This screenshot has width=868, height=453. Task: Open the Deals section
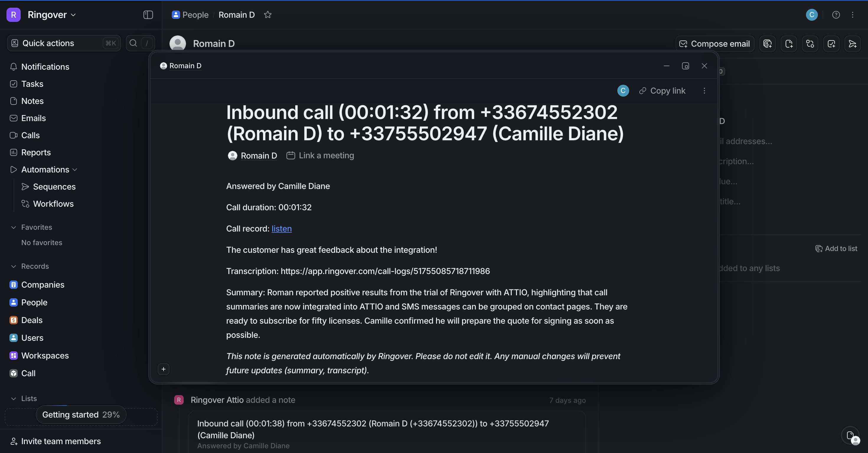click(32, 320)
